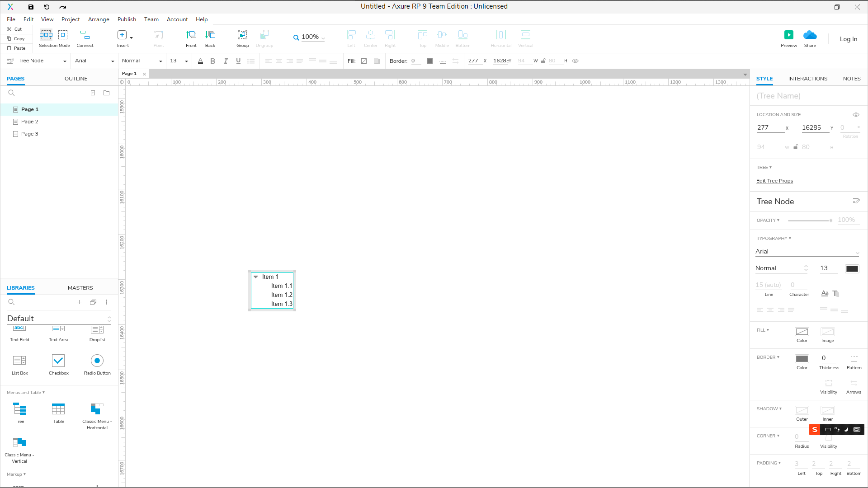Switch to the Interactions tab
Screen dimensions: 868x488
click(807, 79)
